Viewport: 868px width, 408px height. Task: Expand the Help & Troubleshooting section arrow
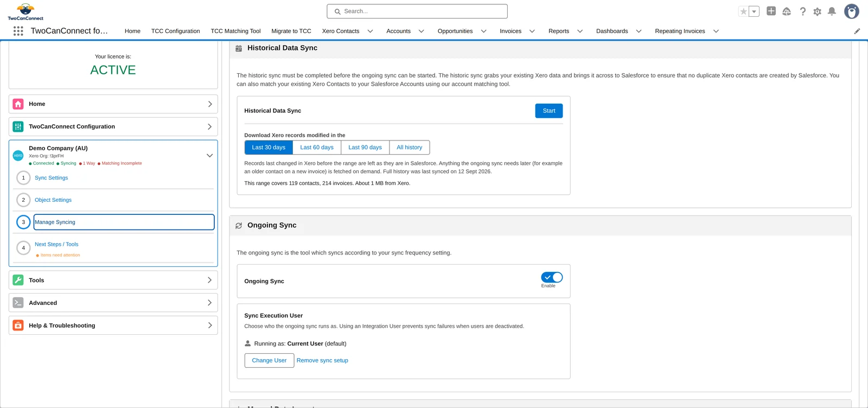pos(210,326)
